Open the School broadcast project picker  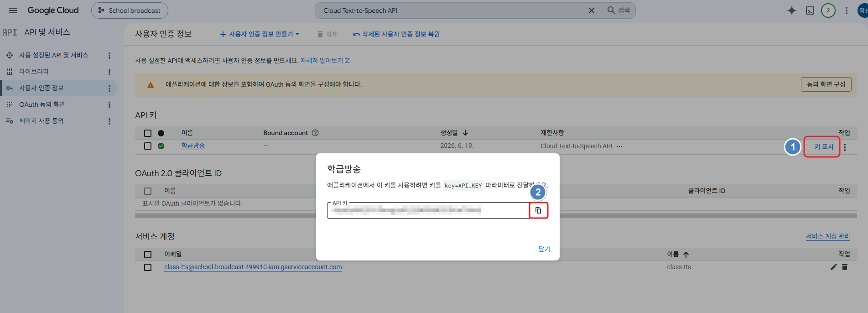(130, 10)
